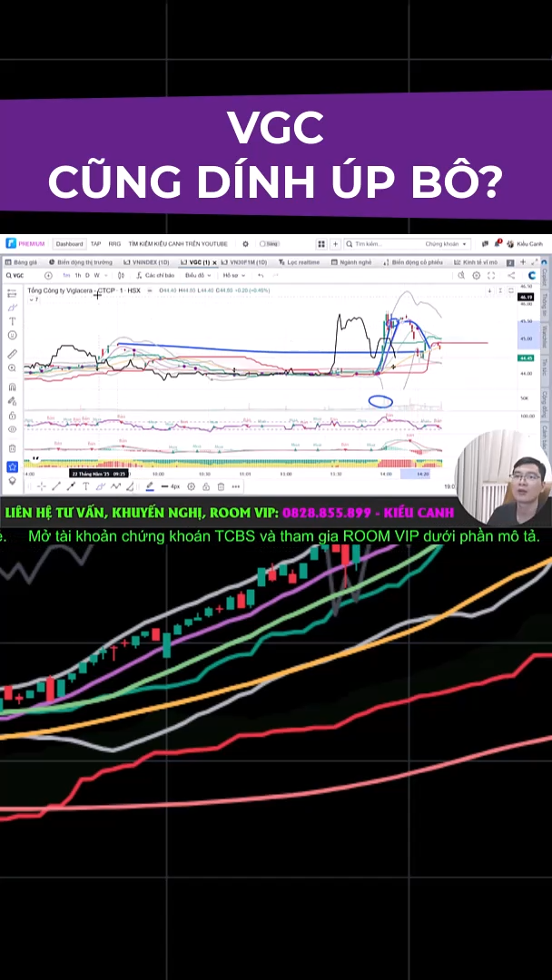Open the RRG menu item

[114, 244]
